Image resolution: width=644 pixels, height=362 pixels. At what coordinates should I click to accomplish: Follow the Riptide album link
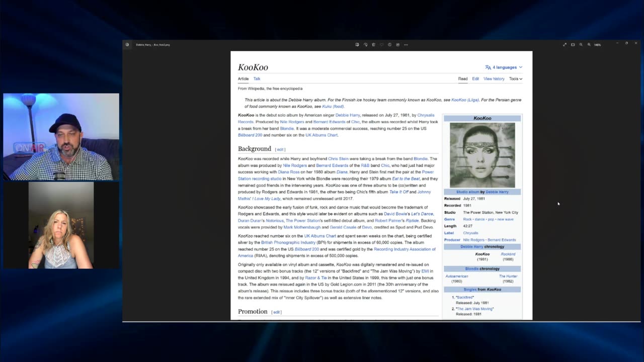412,221
